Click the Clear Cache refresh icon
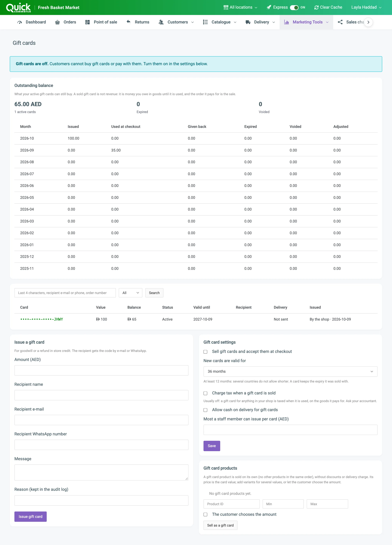The image size is (392, 545). [x=316, y=7]
